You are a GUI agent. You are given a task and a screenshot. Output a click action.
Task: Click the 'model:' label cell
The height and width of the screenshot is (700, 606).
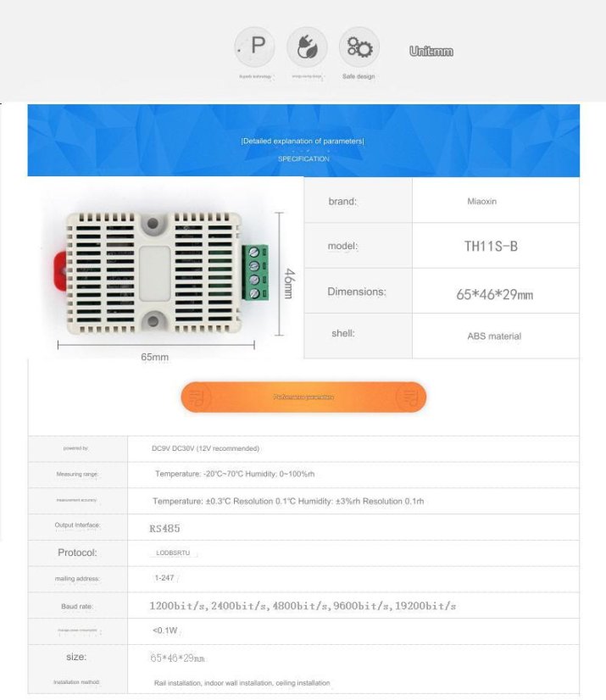pyautogui.click(x=359, y=246)
